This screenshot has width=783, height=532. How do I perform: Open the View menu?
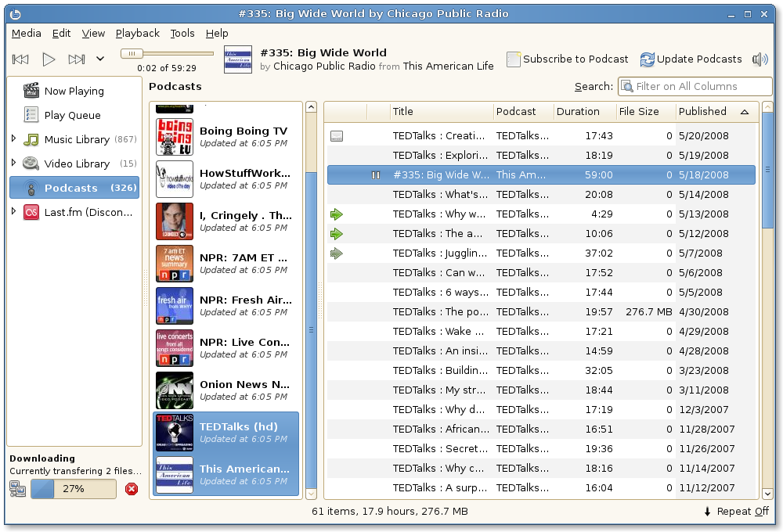click(93, 33)
